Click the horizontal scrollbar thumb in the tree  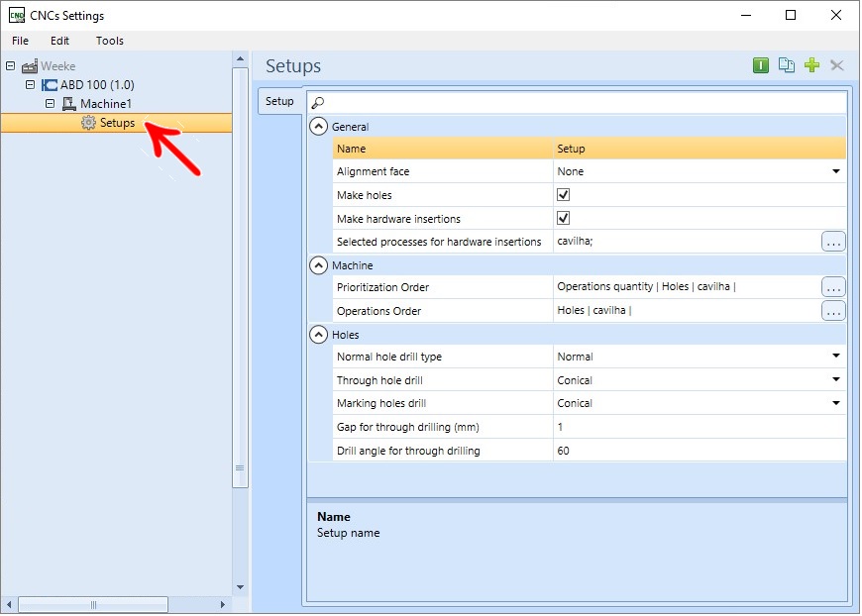(93, 604)
